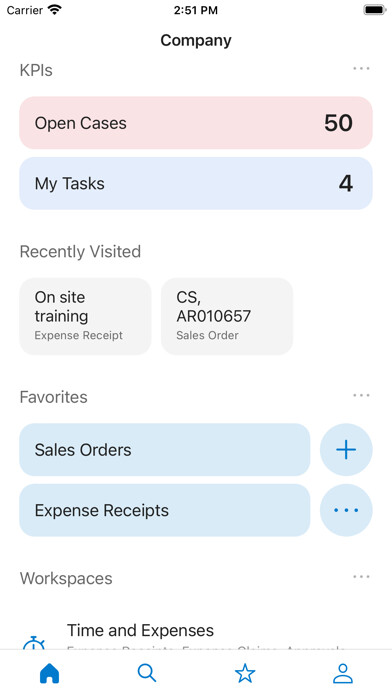Open the Workspaces section ellipsis menu
Screen dimensions: 392x696
pos(361,577)
